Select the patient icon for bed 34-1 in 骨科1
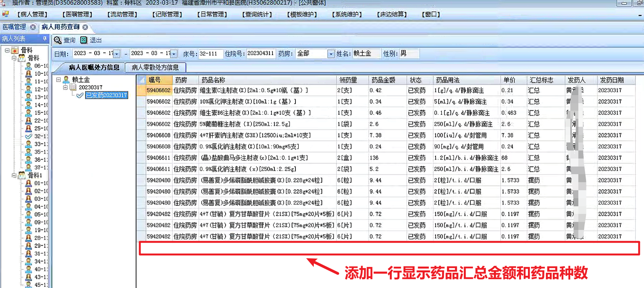The image size is (644, 288). coord(29,261)
